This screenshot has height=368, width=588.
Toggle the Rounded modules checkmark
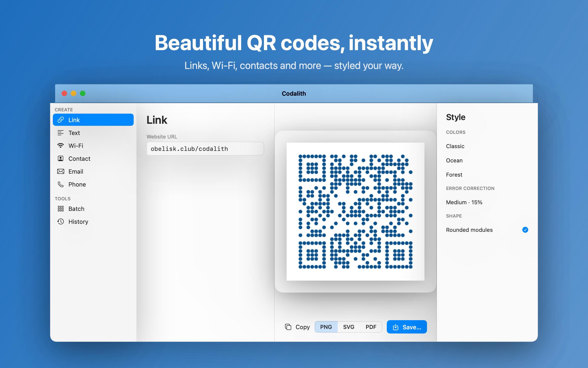click(x=525, y=230)
